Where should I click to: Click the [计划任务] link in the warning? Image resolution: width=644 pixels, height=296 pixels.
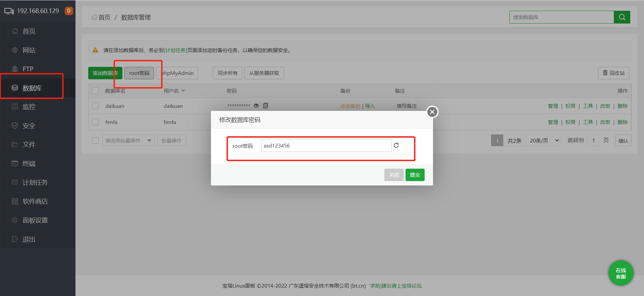(x=175, y=50)
